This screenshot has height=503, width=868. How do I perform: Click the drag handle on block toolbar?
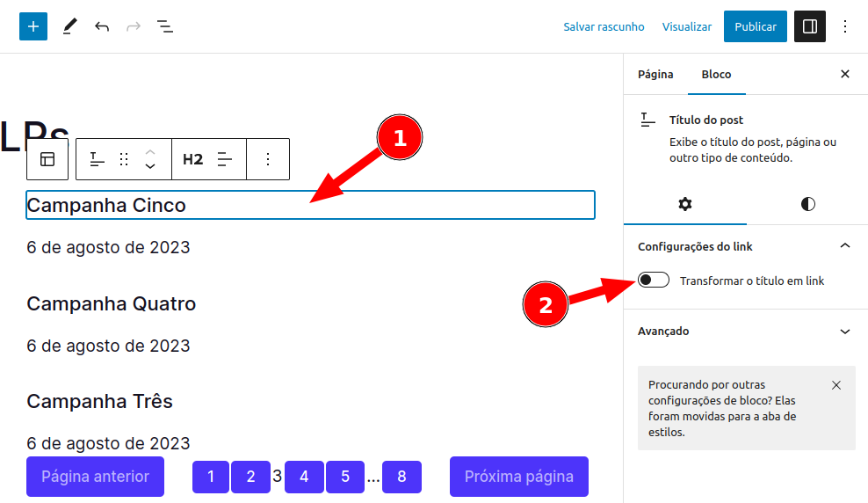point(124,159)
